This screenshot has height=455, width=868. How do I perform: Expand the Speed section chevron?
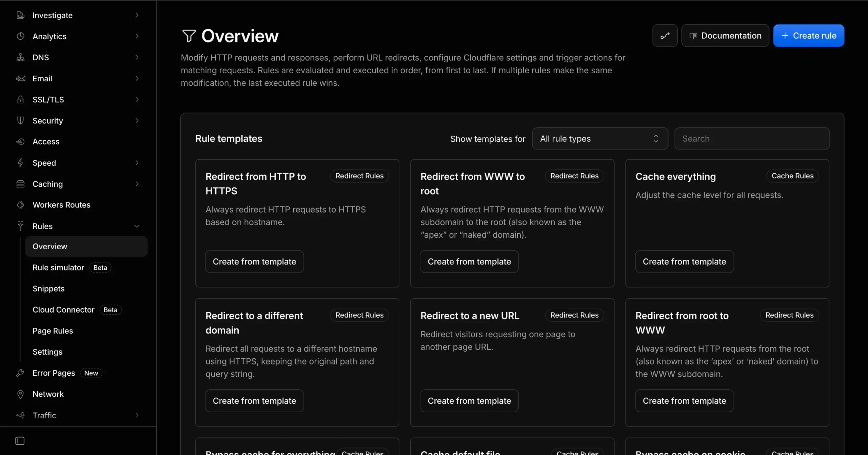tap(137, 163)
